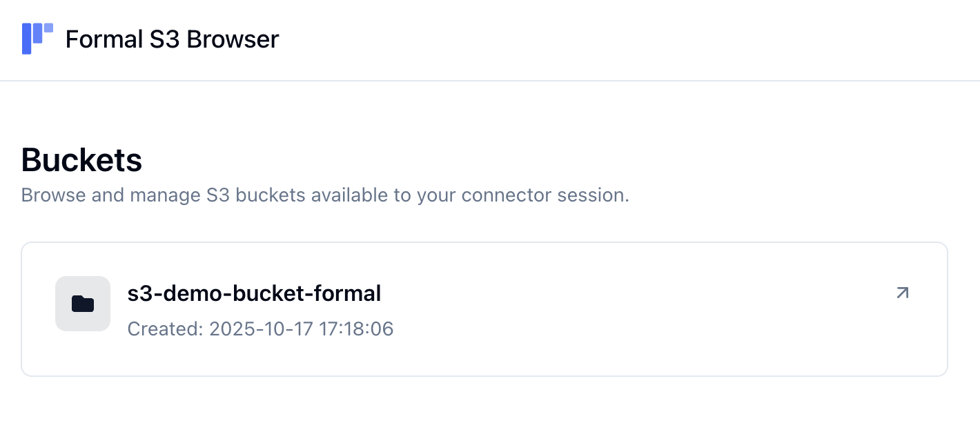Click Created: 2025-10-17 17:18:06 label
Image resolution: width=980 pixels, height=421 pixels.
(260, 329)
